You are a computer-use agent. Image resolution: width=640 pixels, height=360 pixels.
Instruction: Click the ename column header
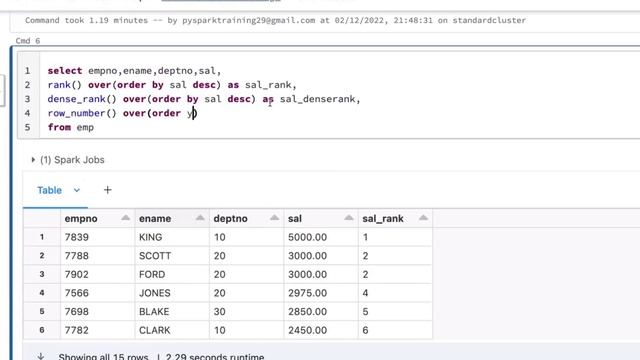172,218
